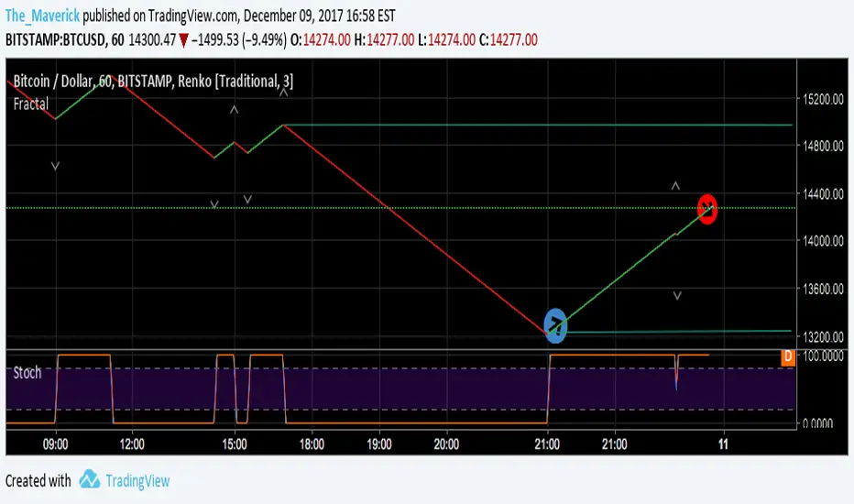Screen dimensions: 854x504
Task: Click the 18:00 time axis label
Action: (x=312, y=444)
